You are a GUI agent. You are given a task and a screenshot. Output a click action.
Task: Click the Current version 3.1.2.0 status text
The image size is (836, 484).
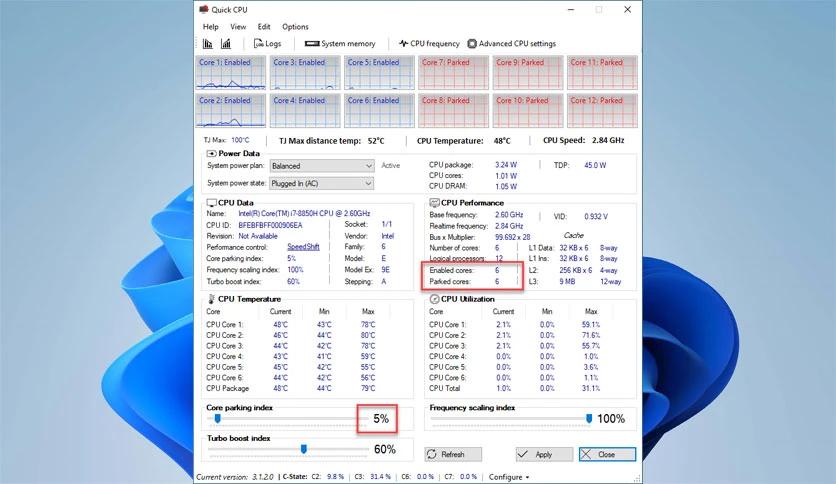[x=235, y=477]
